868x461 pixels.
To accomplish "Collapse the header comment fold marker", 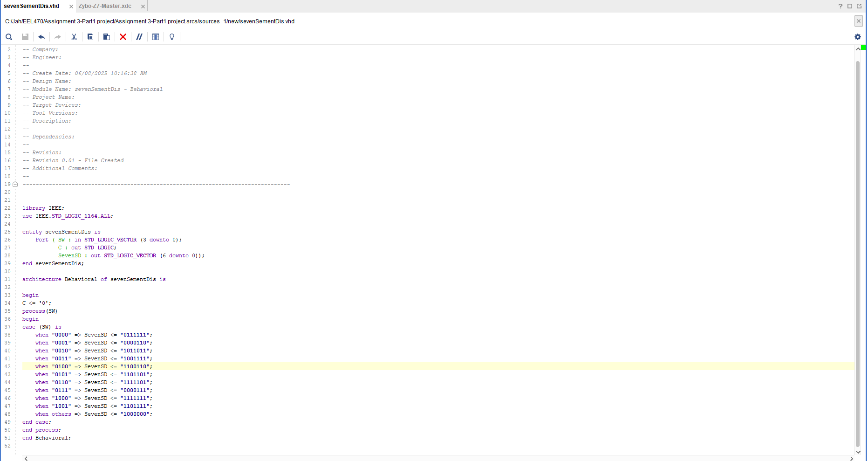I will click(15, 184).
